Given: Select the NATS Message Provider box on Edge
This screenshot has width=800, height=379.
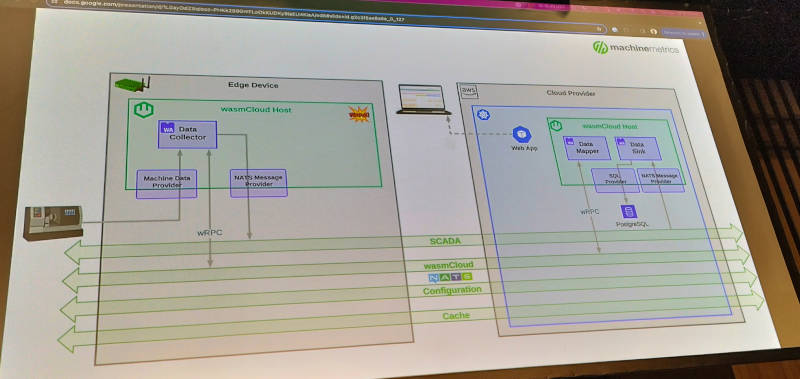Looking at the screenshot, I should pos(259,183).
